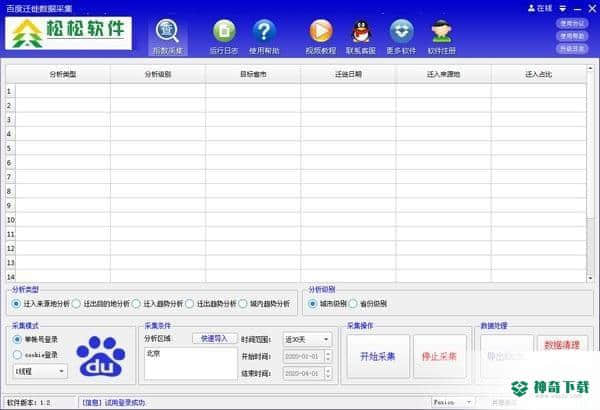Click the 软件版本 status bar text

click(x=29, y=403)
